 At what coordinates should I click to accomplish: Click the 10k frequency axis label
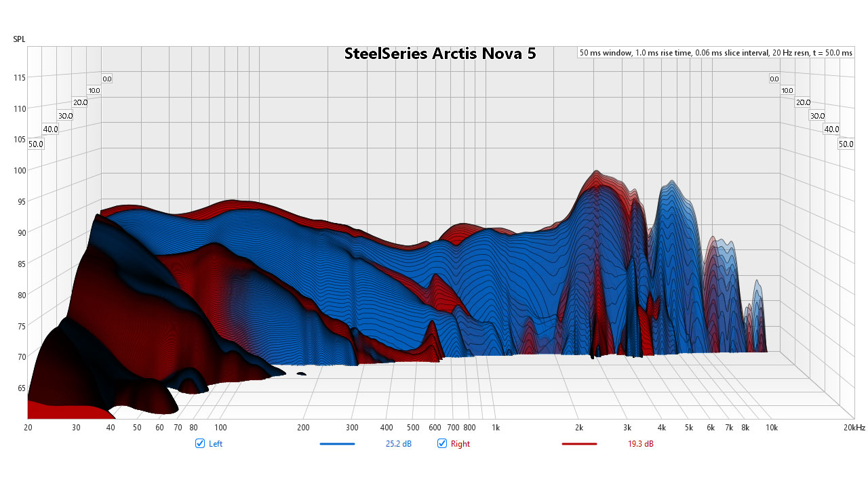[772, 428]
